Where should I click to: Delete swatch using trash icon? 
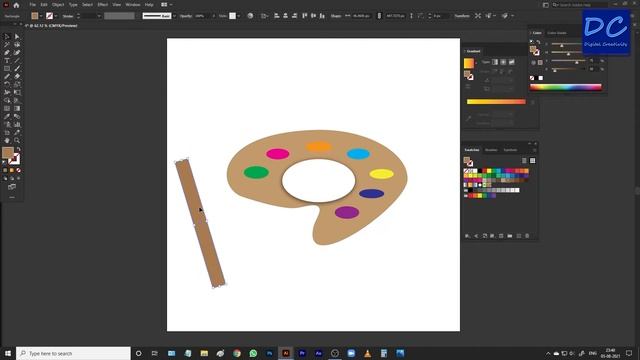pos(527,236)
